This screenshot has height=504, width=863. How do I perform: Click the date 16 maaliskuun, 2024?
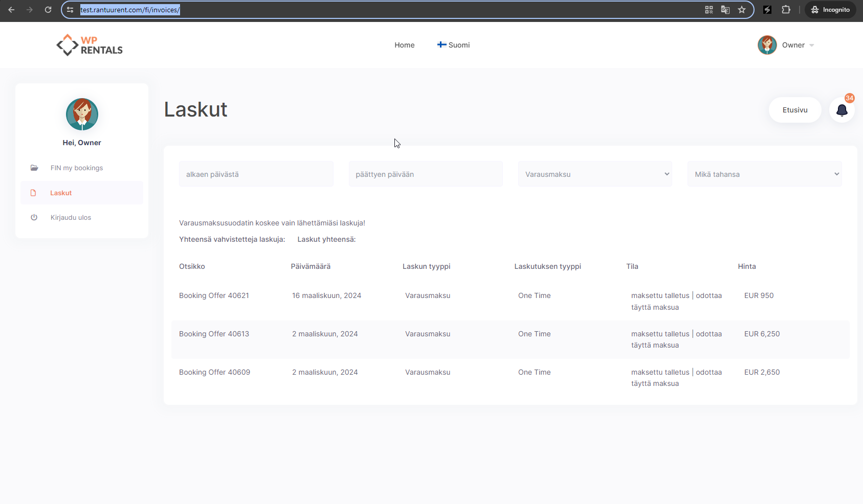[x=326, y=295]
